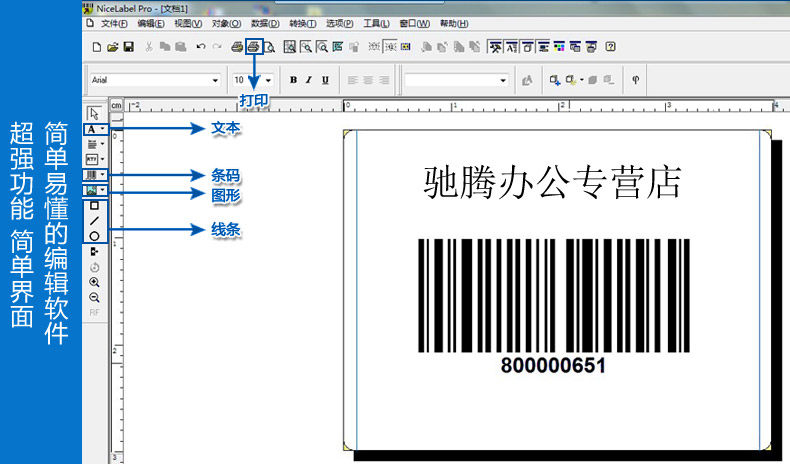
Task: Choose the Select pointer tool
Action: tap(94, 113)
